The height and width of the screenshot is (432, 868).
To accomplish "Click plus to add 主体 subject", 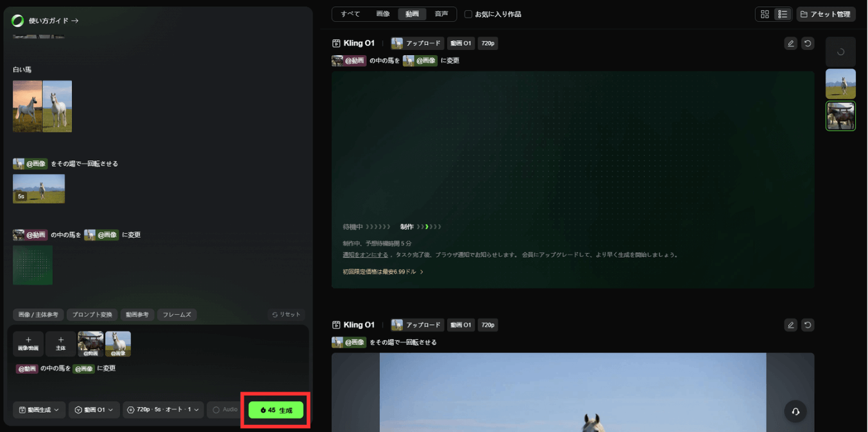I will (x=60, y=344).
